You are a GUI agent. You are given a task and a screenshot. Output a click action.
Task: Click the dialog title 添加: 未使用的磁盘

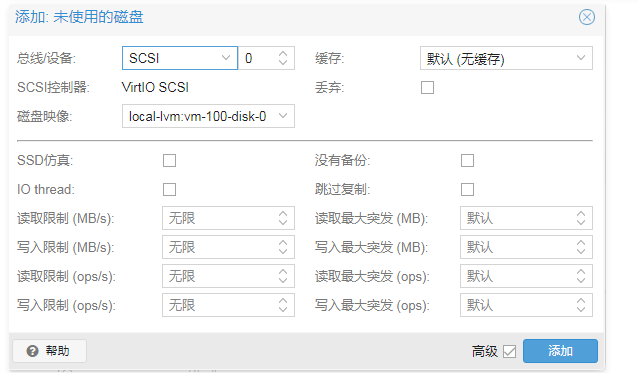coord(79,17)
